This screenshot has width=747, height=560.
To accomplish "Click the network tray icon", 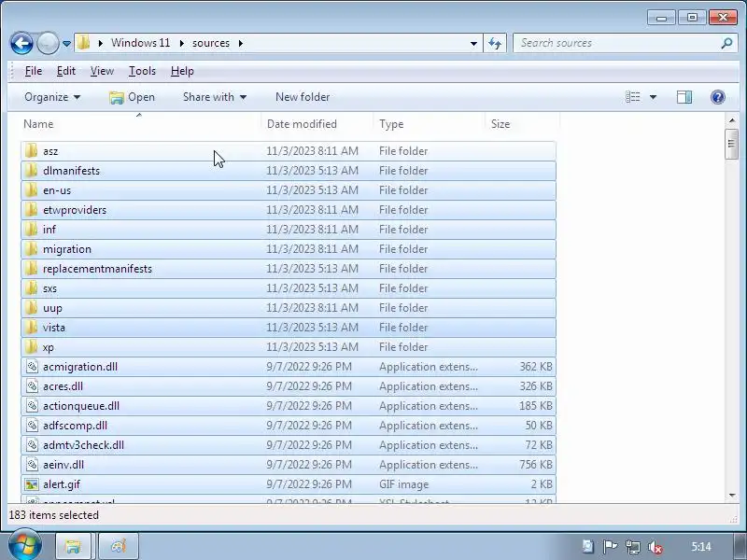I will 633,547.
